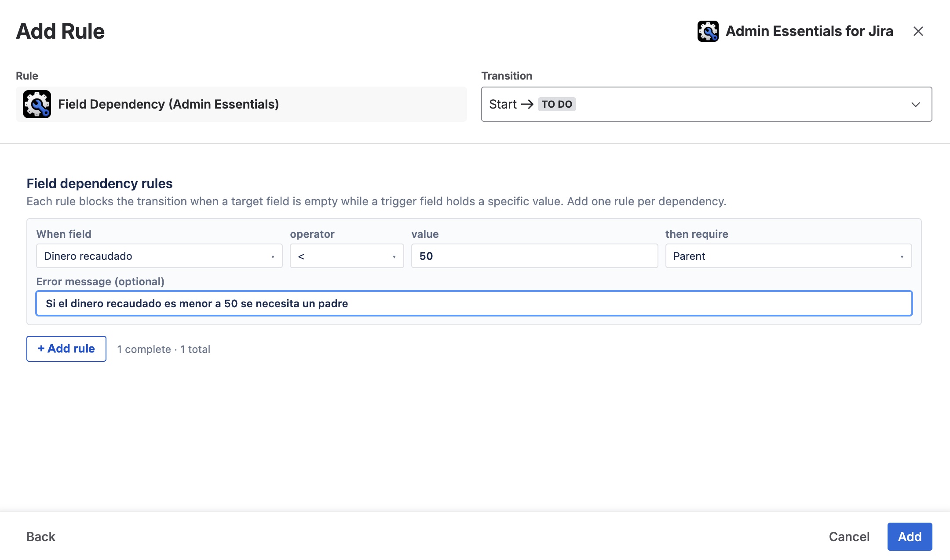This screenshot has width=950, height=560.
Task: Click the Back button
Action: [41, 537]
